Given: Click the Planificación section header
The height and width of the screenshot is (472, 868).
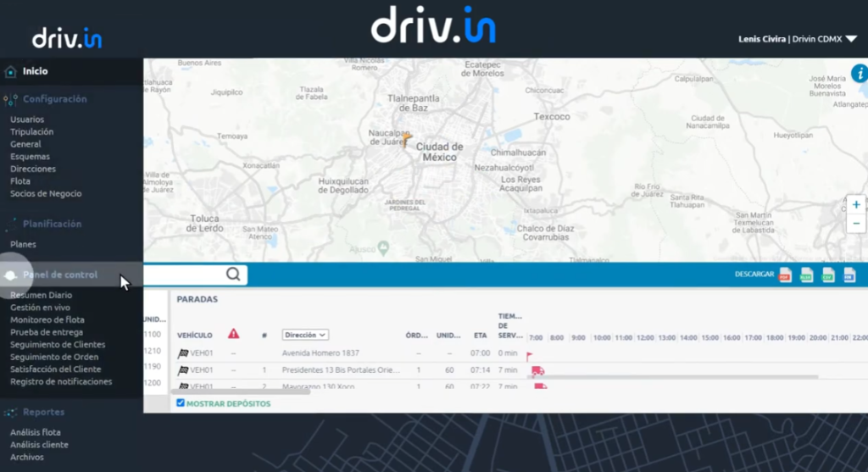Looking at the screenshot, I should tap(52, 224).
